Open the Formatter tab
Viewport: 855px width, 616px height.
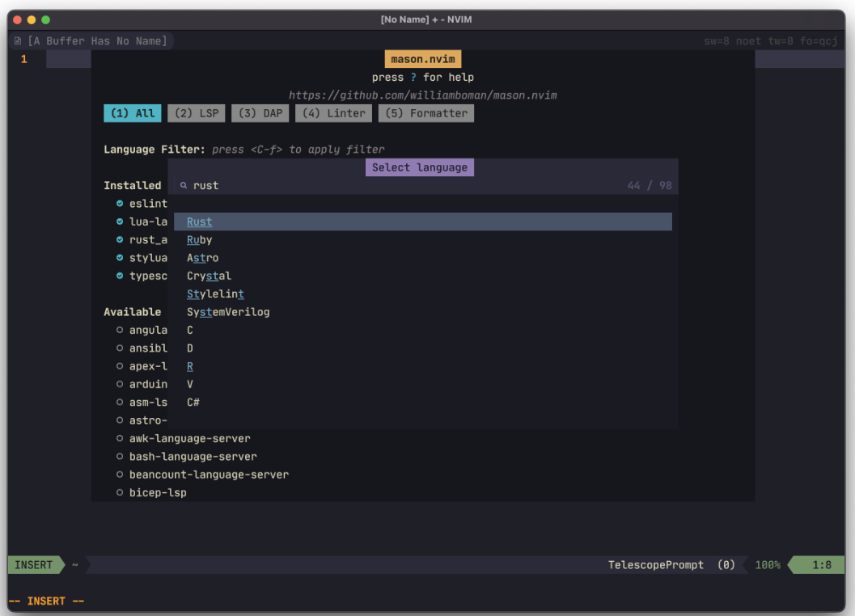[426, 113]
